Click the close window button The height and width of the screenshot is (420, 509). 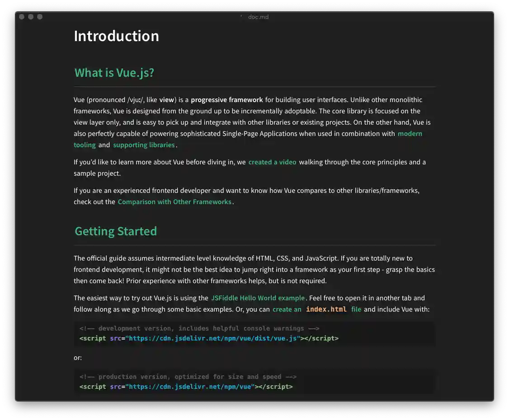click(22, 17)
